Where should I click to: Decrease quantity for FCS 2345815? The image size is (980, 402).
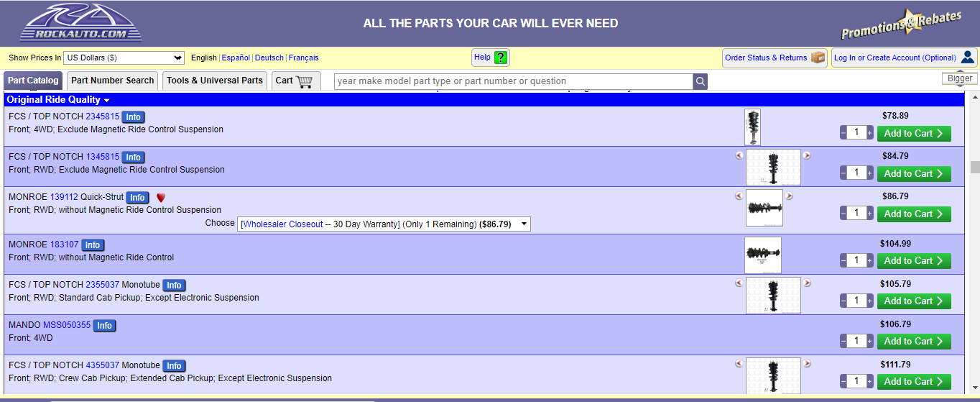(843, 133)
